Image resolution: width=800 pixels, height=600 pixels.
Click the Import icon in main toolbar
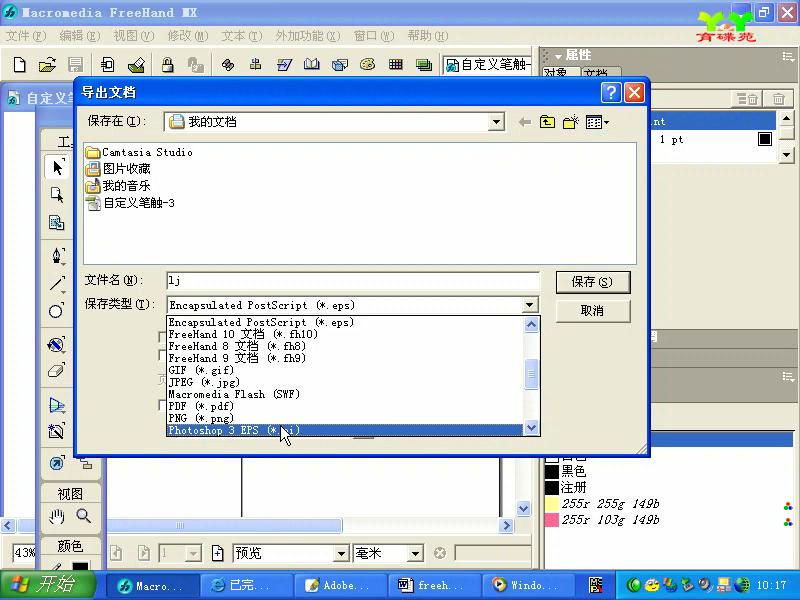[x=108, y=65]
